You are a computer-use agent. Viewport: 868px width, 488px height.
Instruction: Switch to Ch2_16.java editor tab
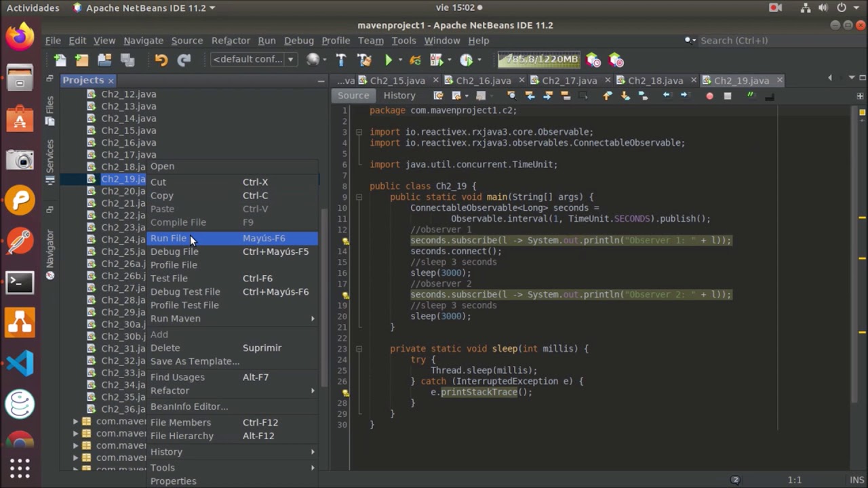tap(483, 81)
